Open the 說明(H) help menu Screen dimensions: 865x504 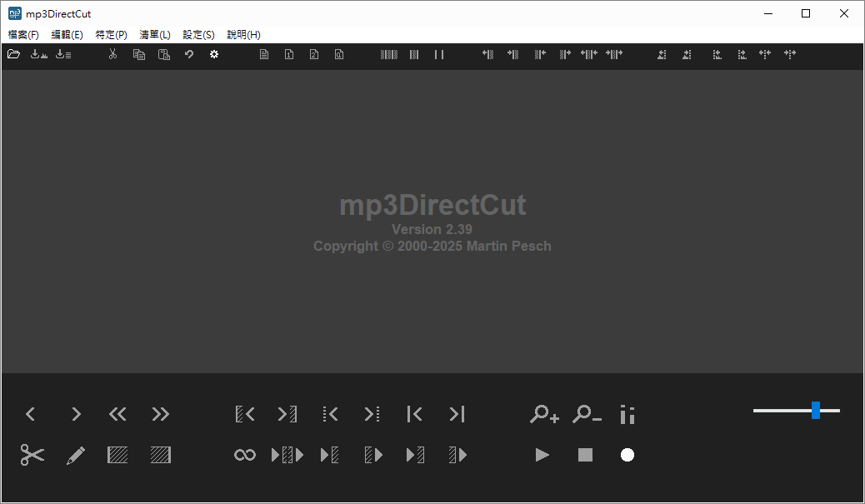(x=243, y=35)
